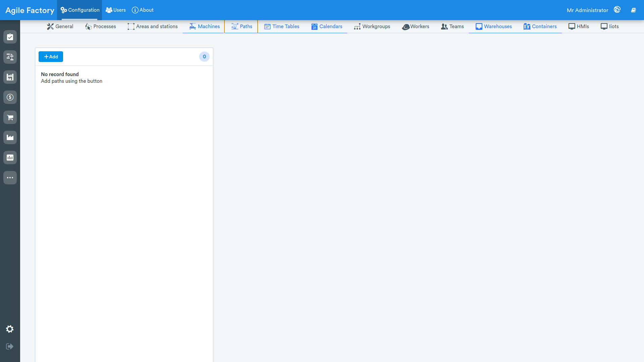Switch to the Containers tab

click(x=540, y=26)
